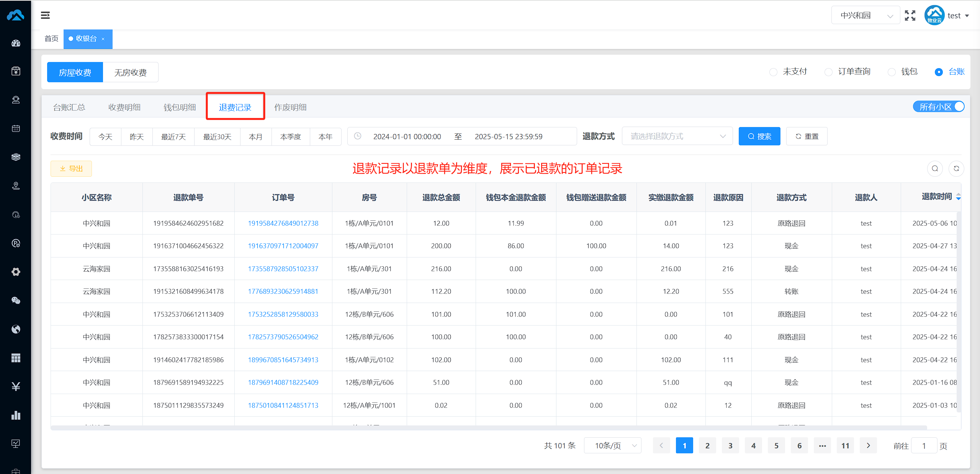
Task: Click the table refresh round icon
Action: pos(956,169)
